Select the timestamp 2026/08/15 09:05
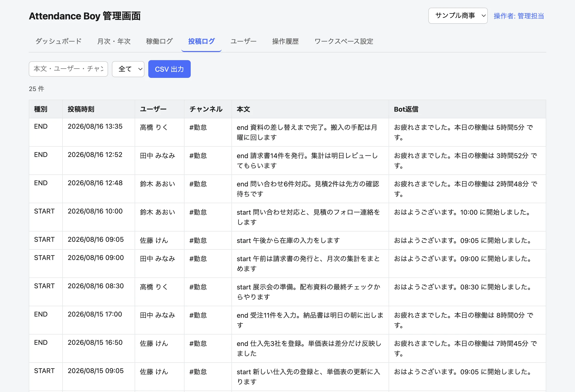 [96, 370]
